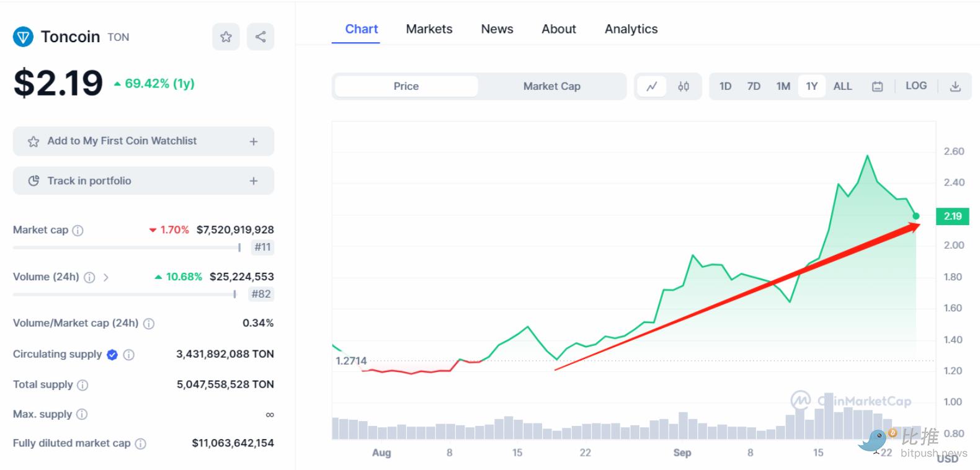Click the #82 volume rank badge

[262, 294]
